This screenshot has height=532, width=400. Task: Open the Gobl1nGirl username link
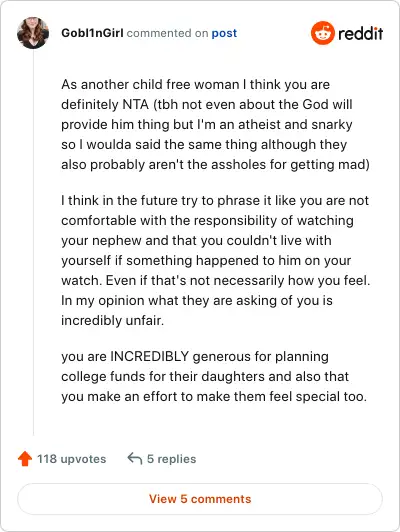point(92,33)
